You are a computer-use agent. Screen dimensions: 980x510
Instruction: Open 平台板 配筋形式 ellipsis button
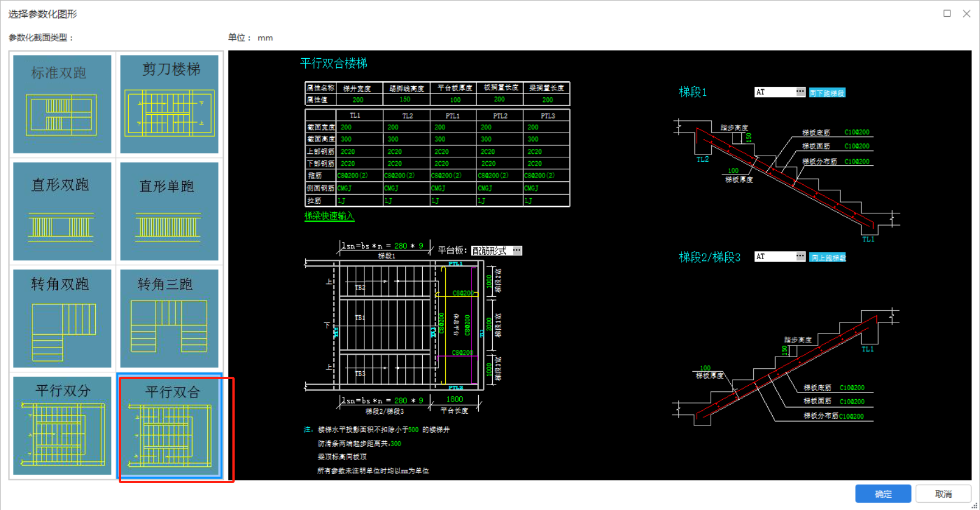coord(517,250)
